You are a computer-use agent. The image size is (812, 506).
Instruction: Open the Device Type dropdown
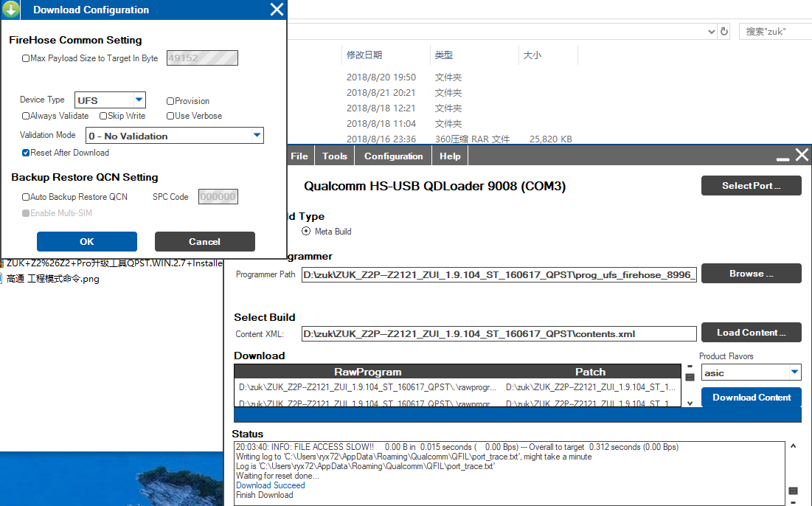click(139, 100)
